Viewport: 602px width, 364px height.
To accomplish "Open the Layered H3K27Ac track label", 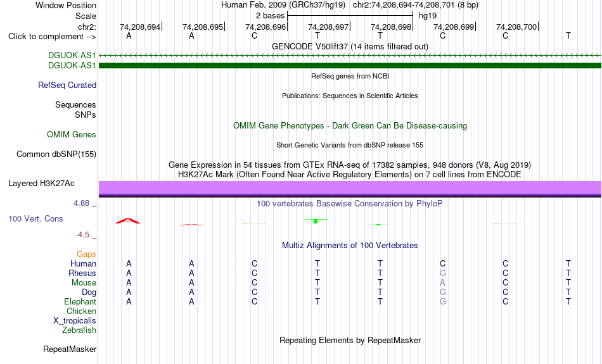I will pos(41,184).
